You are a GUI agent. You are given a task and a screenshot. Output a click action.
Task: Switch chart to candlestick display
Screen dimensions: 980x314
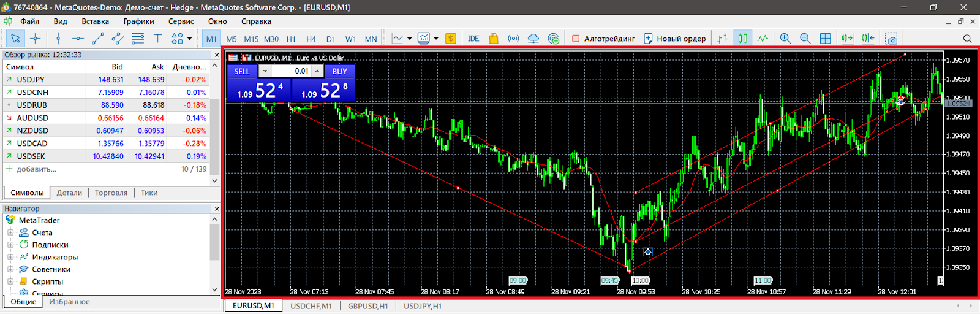click(x=742, y=39)
